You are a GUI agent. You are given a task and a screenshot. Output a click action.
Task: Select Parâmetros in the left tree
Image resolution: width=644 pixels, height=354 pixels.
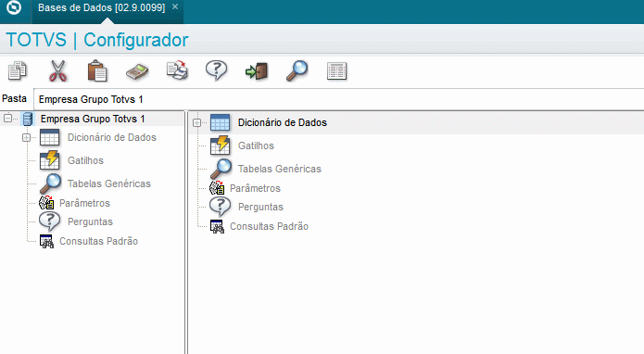(x=84, y=203)
